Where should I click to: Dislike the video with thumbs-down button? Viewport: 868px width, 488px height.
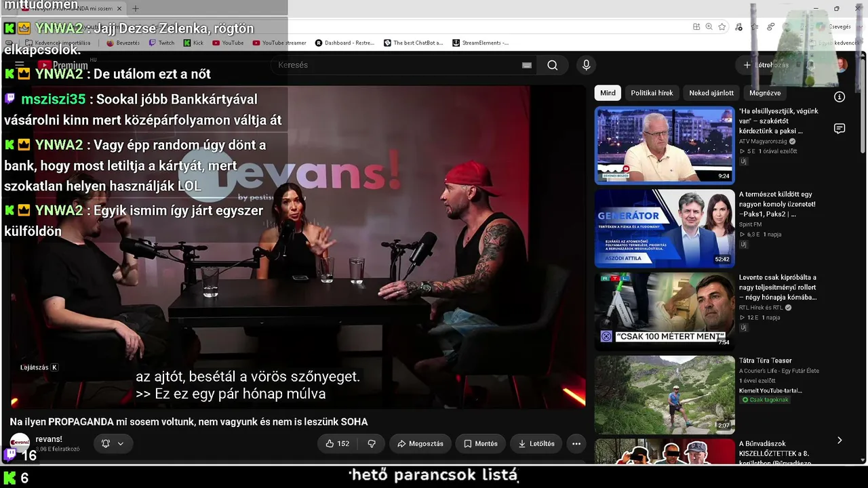(x=372, y=444)
